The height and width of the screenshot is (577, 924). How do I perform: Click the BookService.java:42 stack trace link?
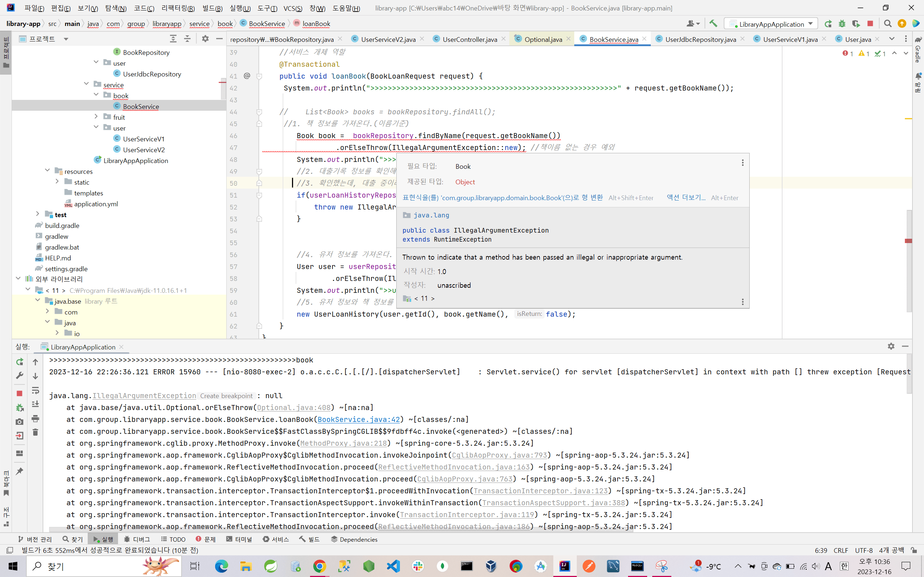point(358,419)
